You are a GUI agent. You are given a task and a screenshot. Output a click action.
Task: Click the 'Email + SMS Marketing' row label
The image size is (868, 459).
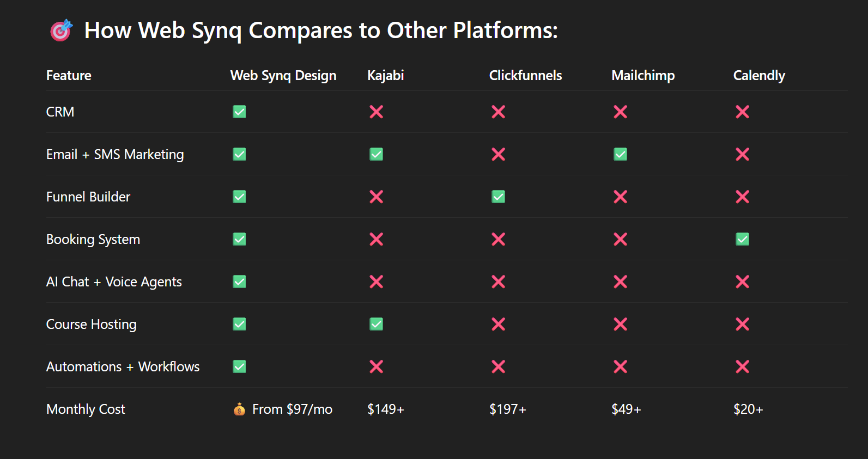point(115,155)
